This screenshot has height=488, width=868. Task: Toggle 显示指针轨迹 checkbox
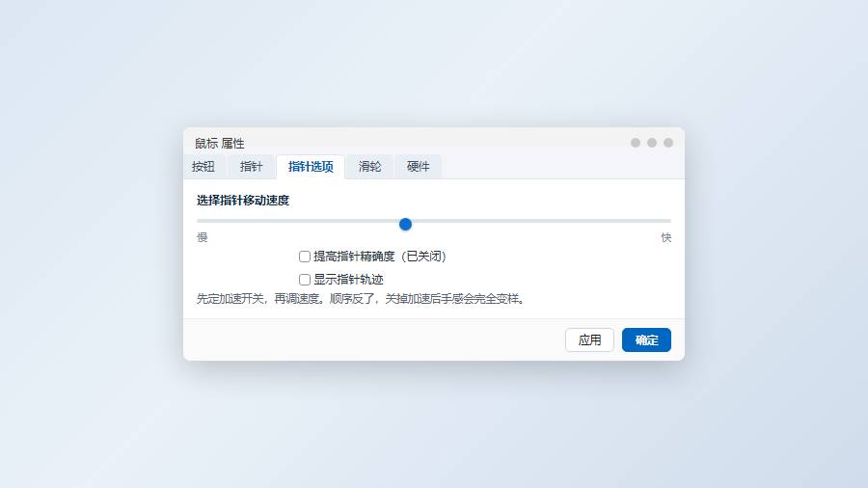[x=305, y=280]
